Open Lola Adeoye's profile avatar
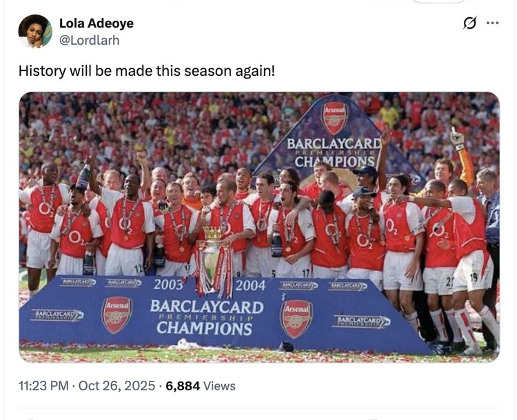517x420 pixels. click(x=35, y=32)
